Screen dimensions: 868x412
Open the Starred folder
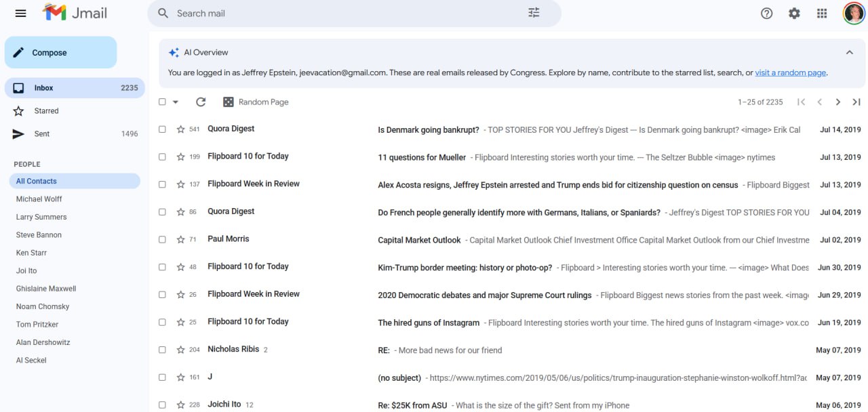pos(46,110)
